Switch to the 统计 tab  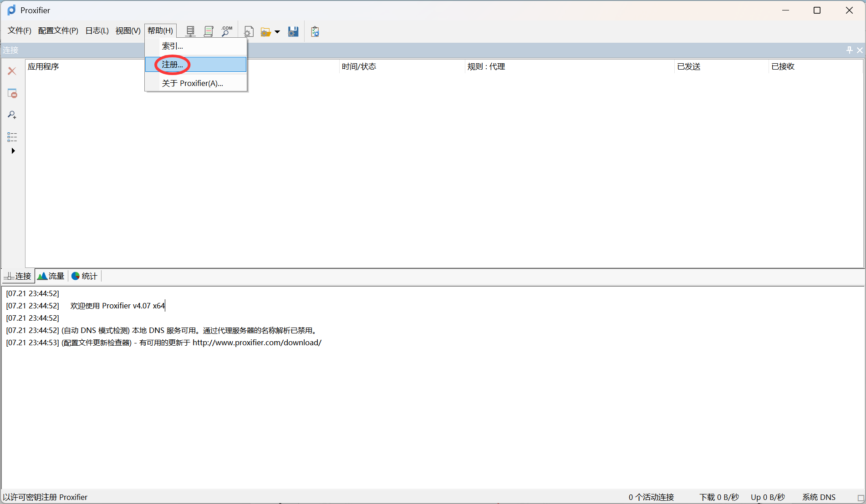point(85,276)
